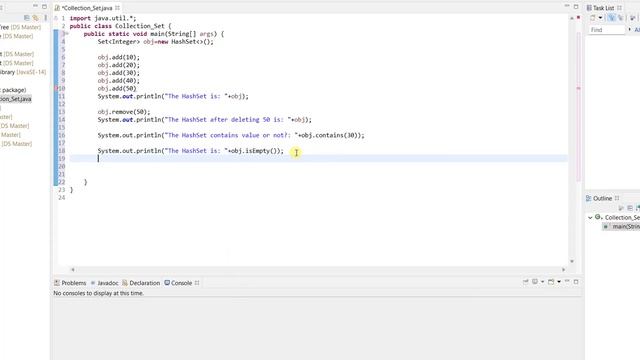Select the JRE System Library [JavaSE-14] entry
Screen dimensions: 640x360
(x=23, y=72)
